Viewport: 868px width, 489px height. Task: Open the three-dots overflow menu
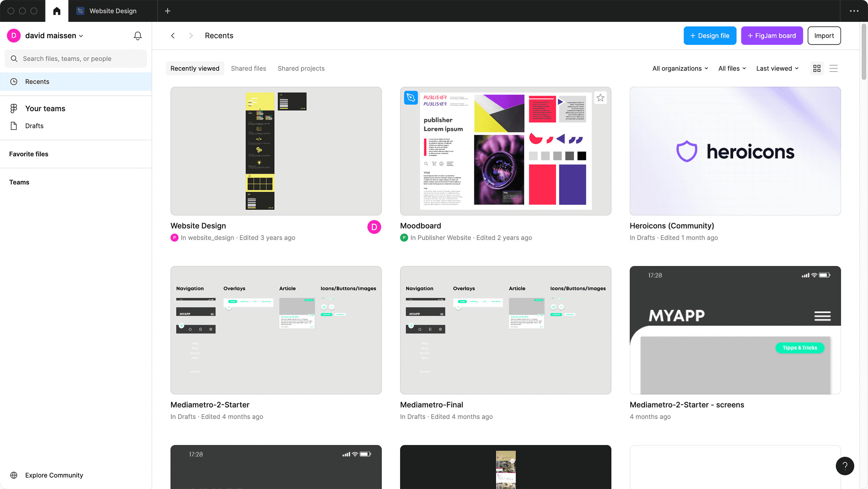854,11
